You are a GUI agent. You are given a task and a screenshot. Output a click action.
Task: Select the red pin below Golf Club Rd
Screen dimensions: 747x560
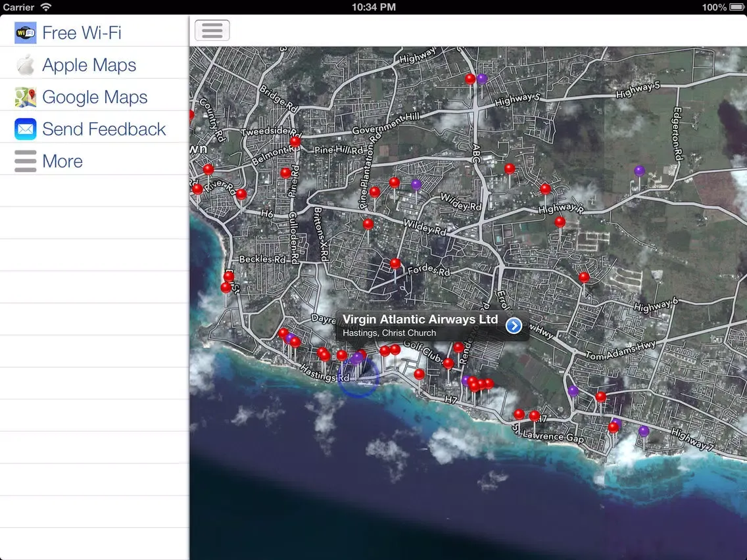pos(448,364)
